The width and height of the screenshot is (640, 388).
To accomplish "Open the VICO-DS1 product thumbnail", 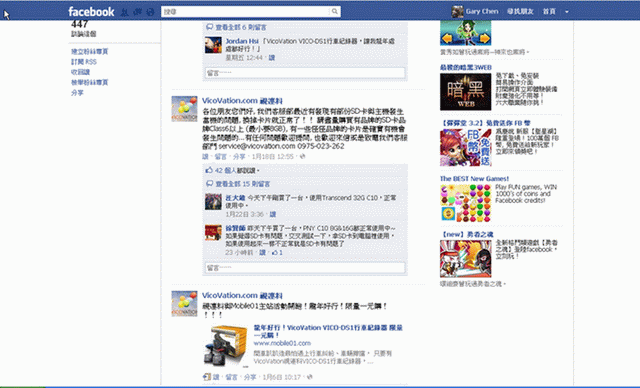I will click(x=225, y=346).
